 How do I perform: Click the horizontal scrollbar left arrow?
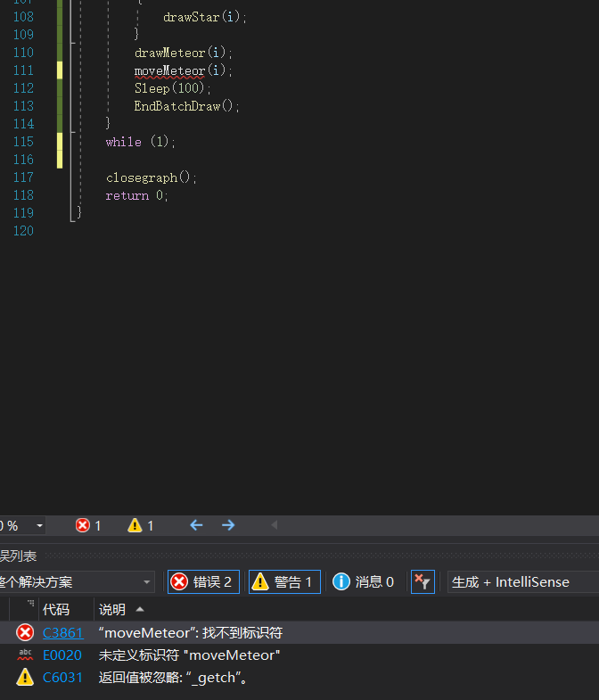coord(274,525)
